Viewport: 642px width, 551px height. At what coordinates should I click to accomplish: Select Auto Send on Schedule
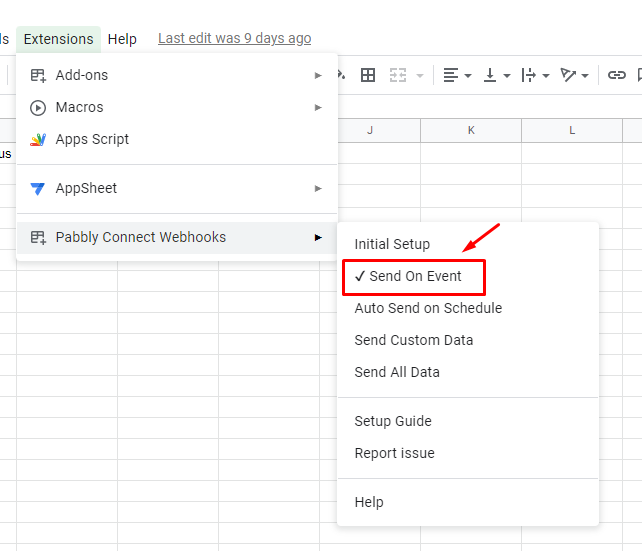(x=468, y=308)
